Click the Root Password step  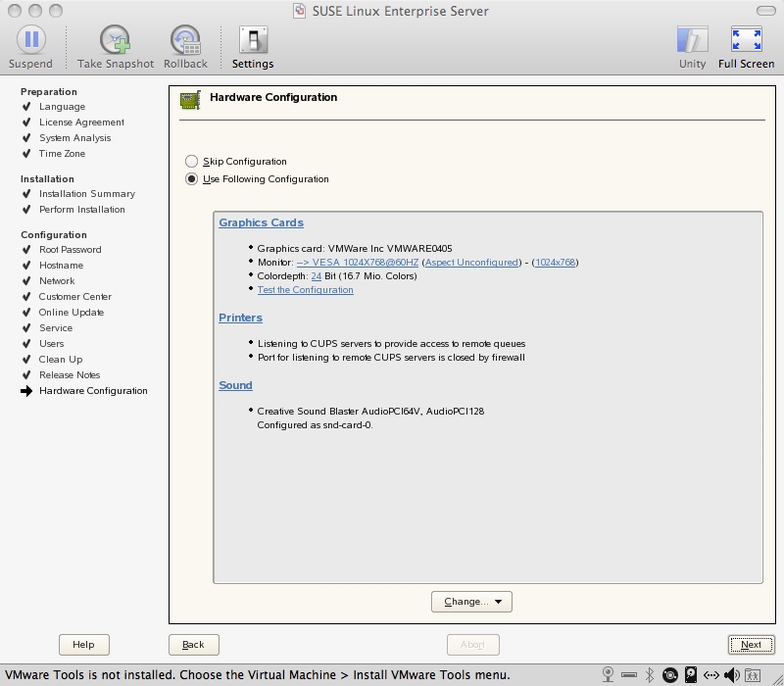coord(70,250)
